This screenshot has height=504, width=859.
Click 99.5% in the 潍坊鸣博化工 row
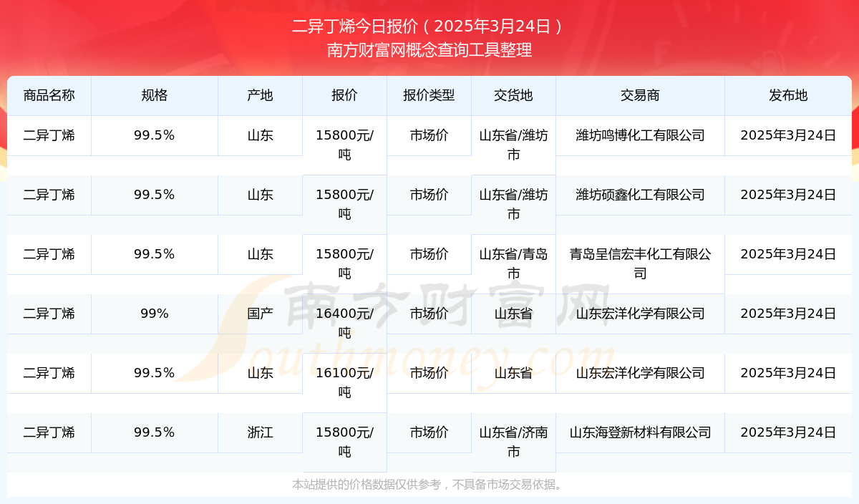pos(155,135)
